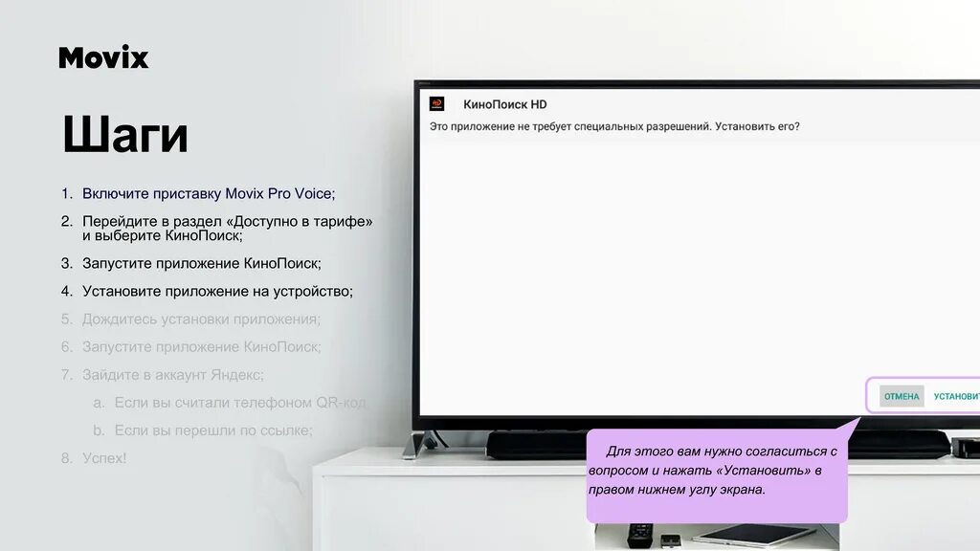Click step 4 "Установите приложение на устройство"

click(217, 291)
